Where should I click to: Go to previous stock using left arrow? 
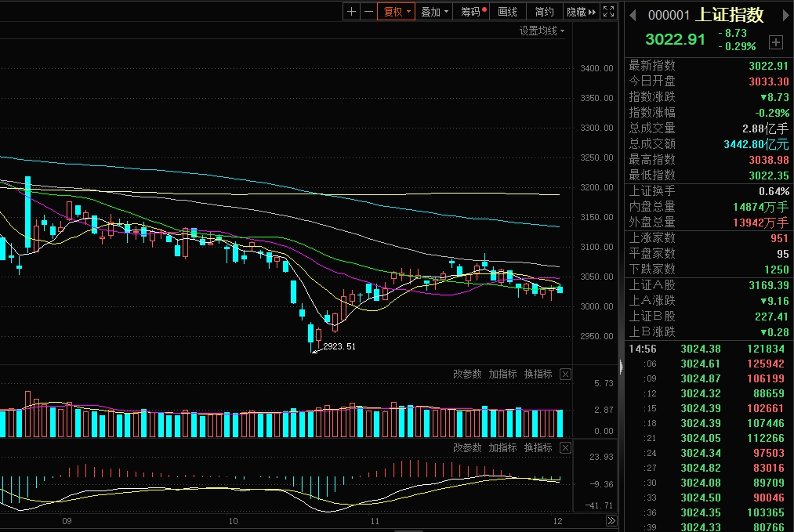pyautogui.click(x=633, y=15)
